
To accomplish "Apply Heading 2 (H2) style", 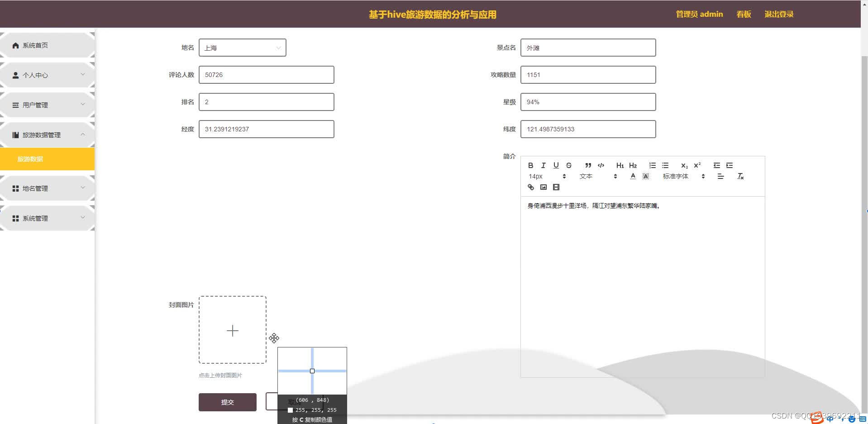I will click(x=633, y=165).
